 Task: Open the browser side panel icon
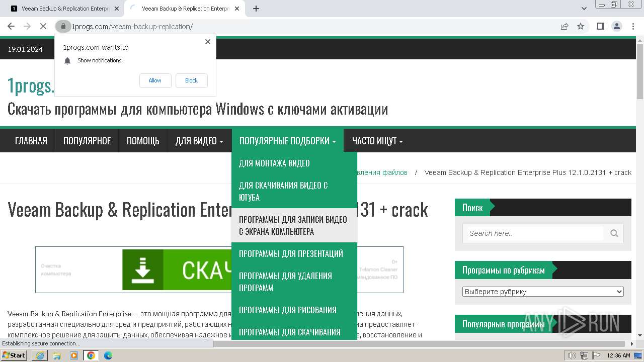(600, 26)
